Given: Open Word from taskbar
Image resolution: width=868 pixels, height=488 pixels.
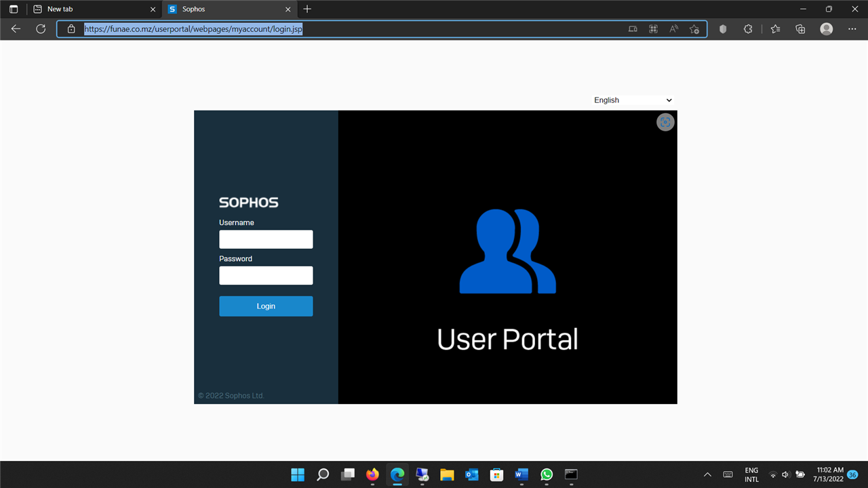Looking at the screenshot, I should click(521, 474).
